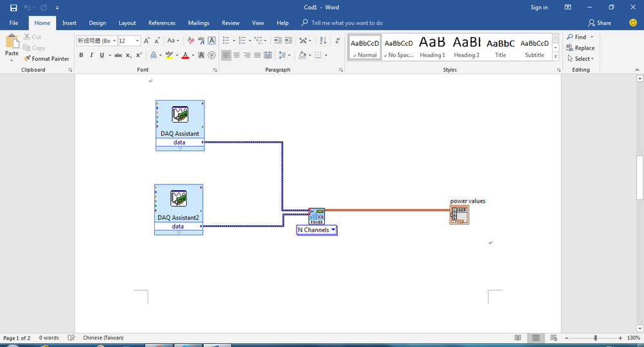Open the Change Case menu
The width and height of the screenshot is (644, 347).
[x=173, y=41]
